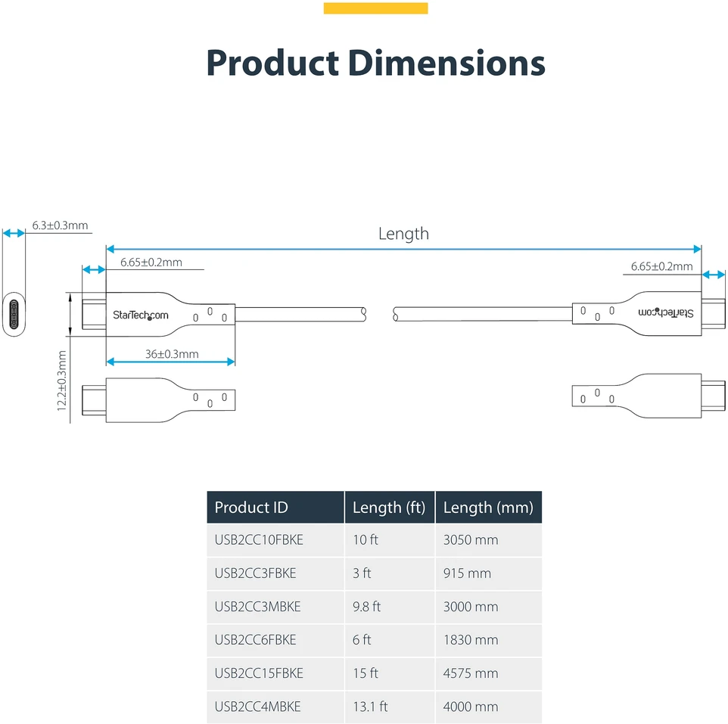Click the left 6.65±0.2mm connector label

(x=151, y=263)
